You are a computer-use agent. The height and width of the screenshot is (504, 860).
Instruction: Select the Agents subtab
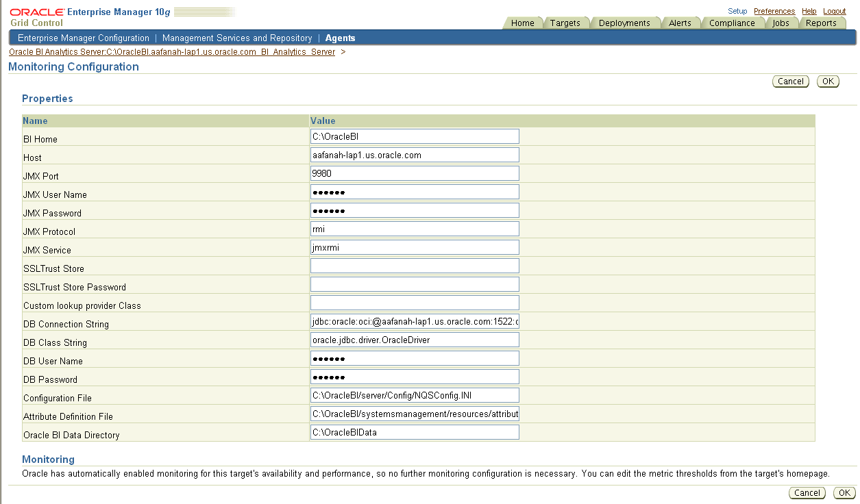coord(341,38)
